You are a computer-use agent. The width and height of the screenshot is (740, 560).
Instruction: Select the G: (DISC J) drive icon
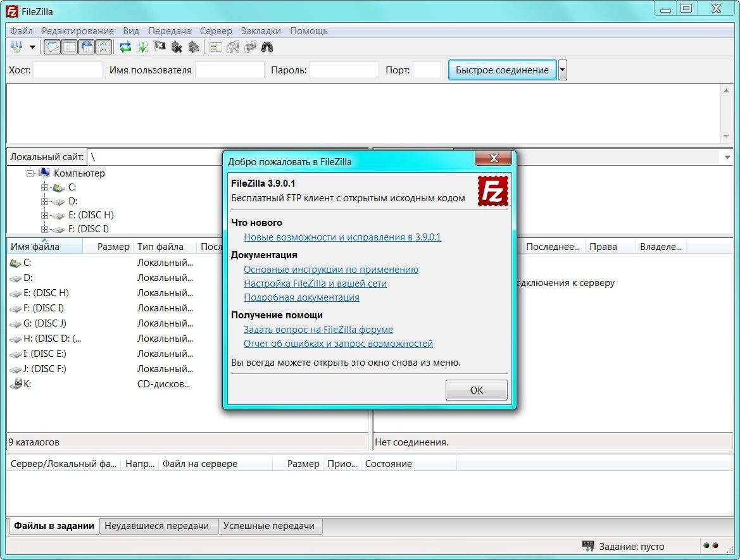point(16,323)
